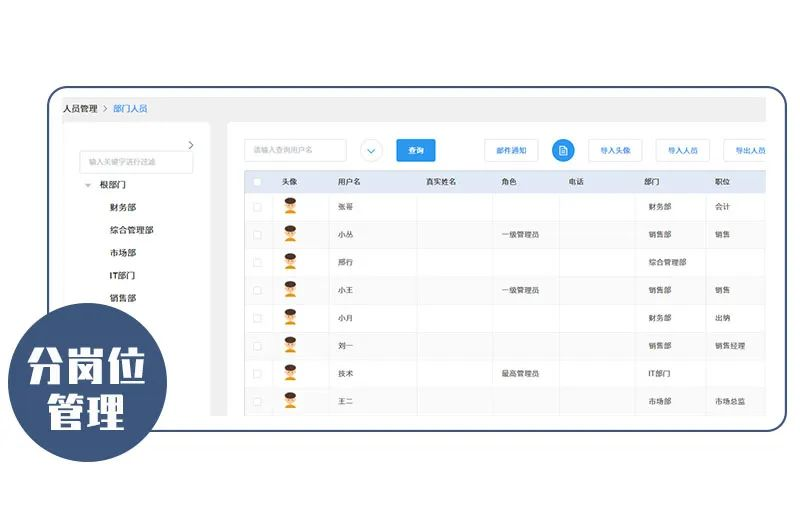Select 财务部 in the department tree
The height and width of the screenshot is (516, 800).
pos(123,208)
